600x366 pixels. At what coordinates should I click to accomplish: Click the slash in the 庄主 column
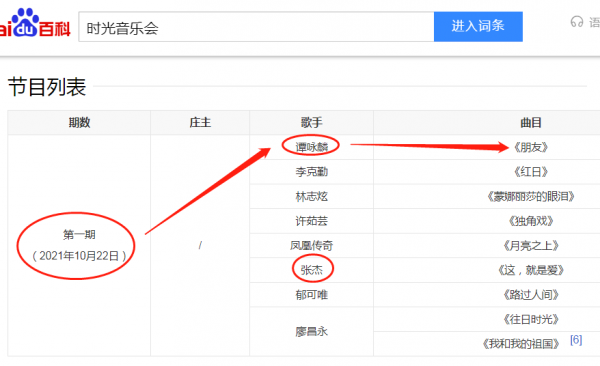coord(200,245)
